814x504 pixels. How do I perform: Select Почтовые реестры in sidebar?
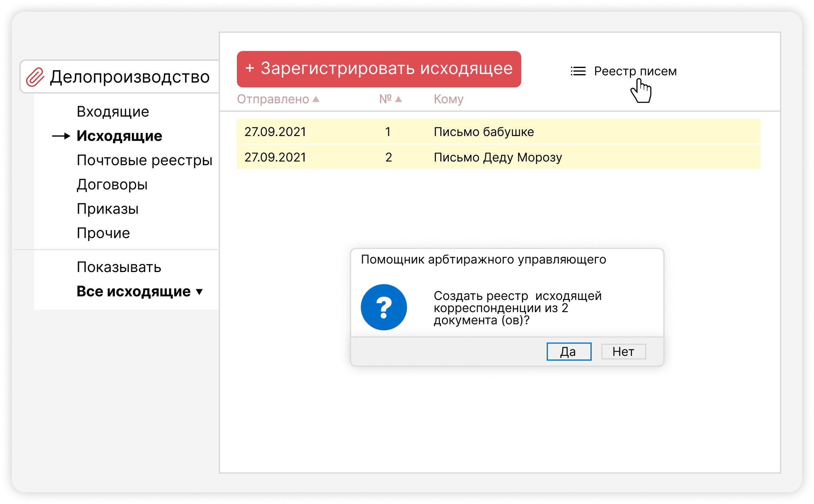[144, 160]
